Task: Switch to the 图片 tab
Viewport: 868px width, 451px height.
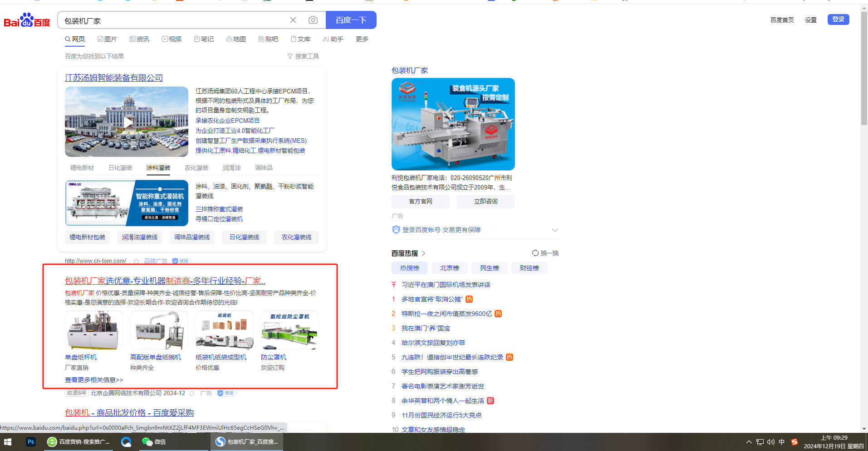Action: click(107, 39)
